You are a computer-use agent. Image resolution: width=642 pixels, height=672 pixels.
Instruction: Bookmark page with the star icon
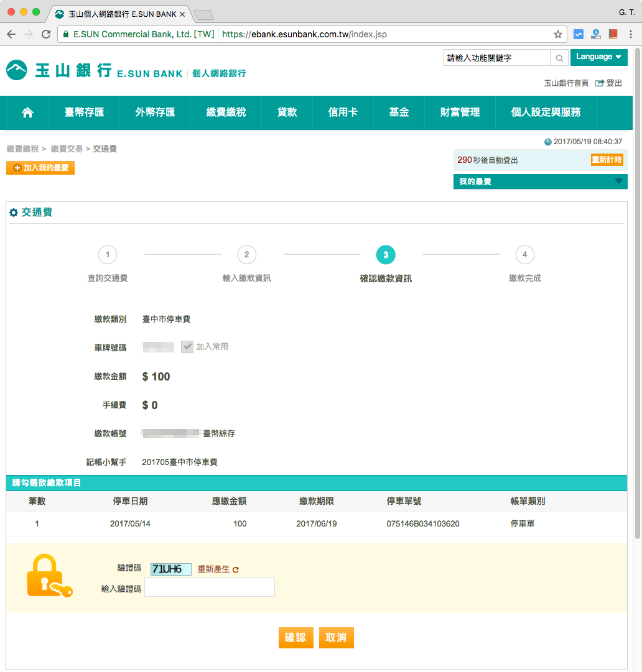tap(557, 34)
